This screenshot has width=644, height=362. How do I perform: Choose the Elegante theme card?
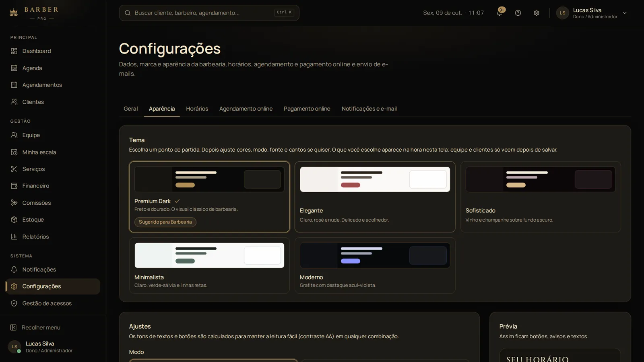click(375, 197)
